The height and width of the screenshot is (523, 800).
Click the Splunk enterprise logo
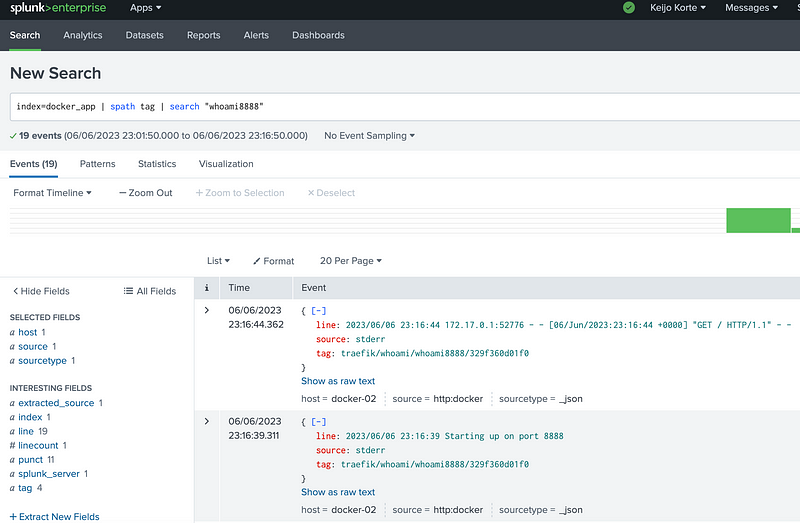click(x=58, y=8)
